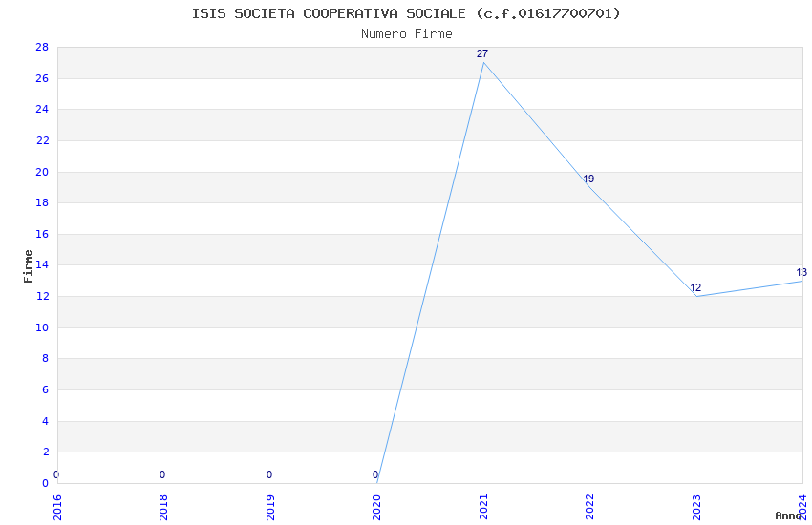The height and width of the screenshot is (525, 812).
Task: Click the 2021 x-axis year label
Action: [483, 508]
